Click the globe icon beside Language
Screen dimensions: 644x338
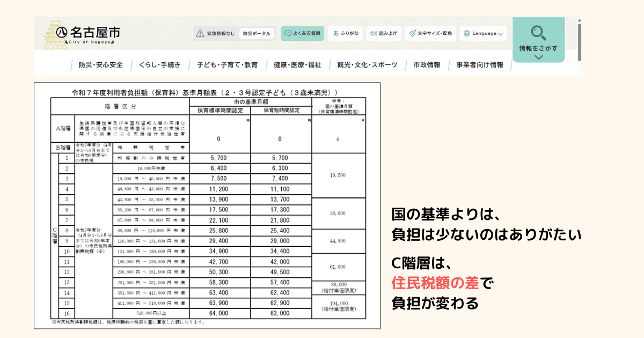point(466,33)
